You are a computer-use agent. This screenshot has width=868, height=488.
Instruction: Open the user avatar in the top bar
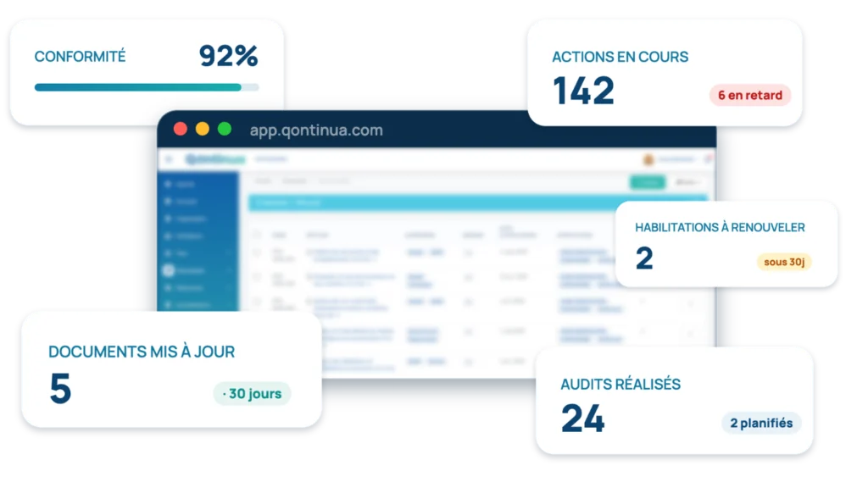click(648, 159)
